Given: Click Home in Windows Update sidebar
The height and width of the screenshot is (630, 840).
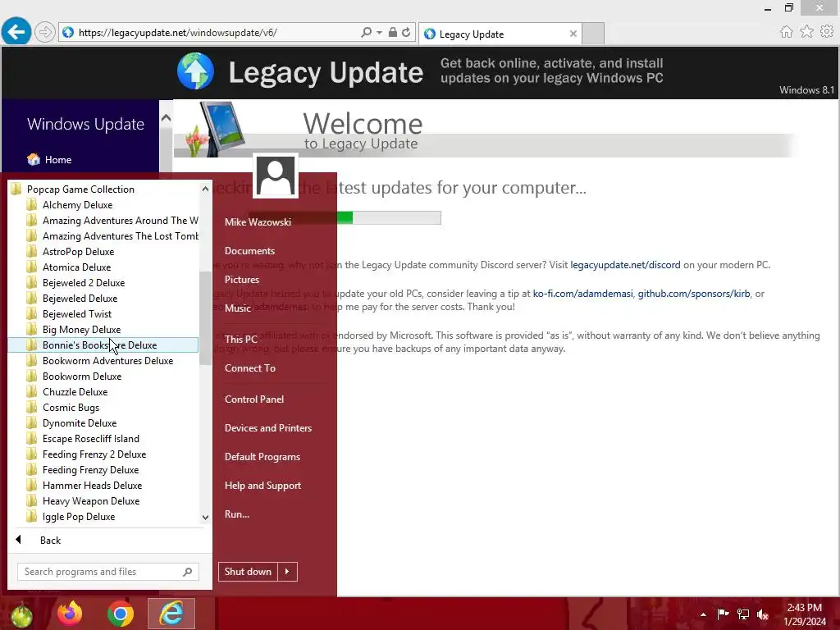Looking at the screenshot, I should 58,160.
